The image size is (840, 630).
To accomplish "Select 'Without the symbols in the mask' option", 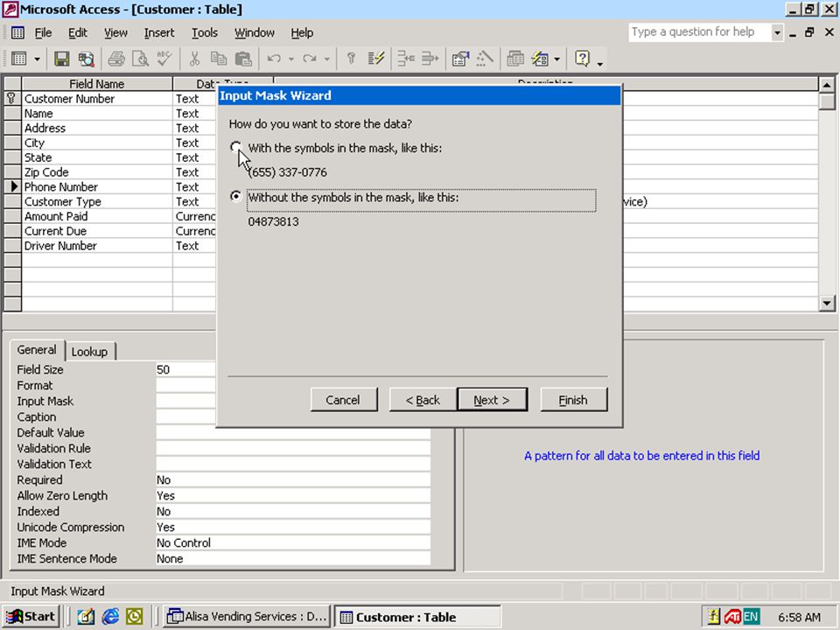I will [x=235, y=197].
